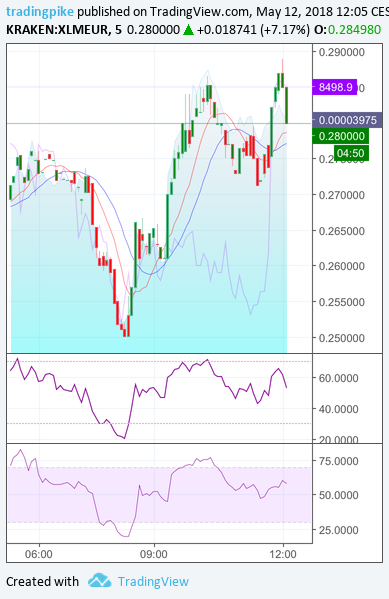Viewport: 389px width, 599px height.
Task: Click the lowest red candle near 0.250000
Action: [125, 333]
